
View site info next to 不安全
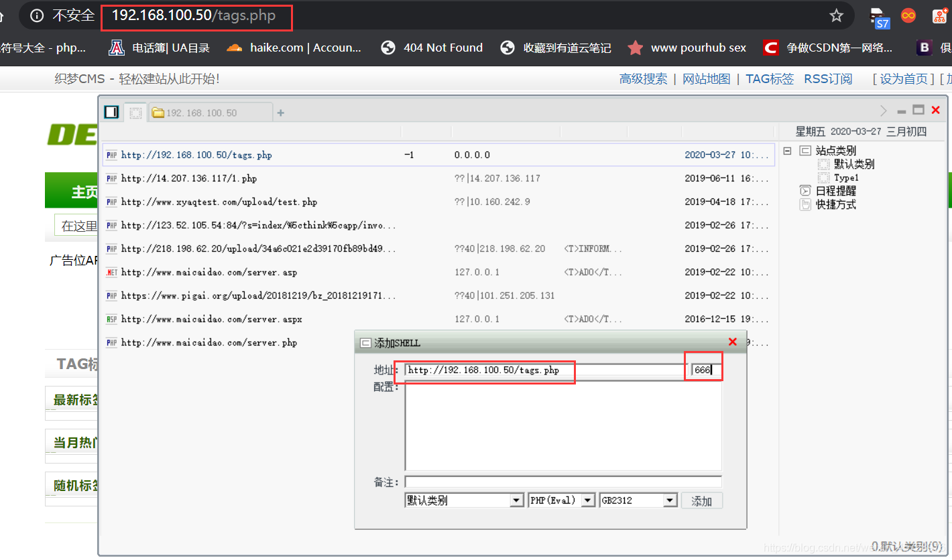click(38, 15)
